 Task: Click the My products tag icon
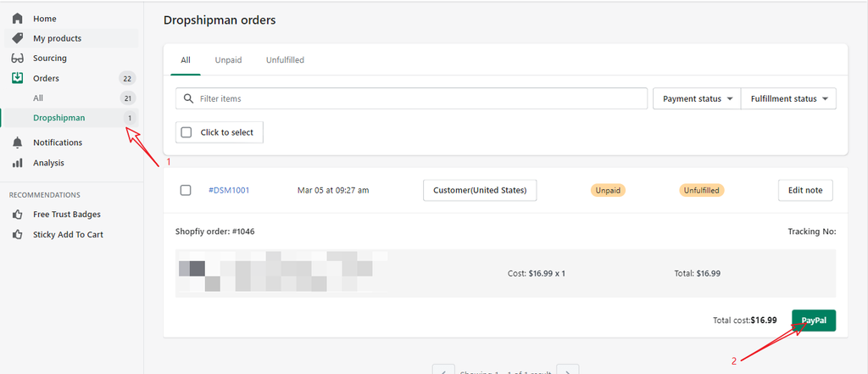tap(17, 38)
